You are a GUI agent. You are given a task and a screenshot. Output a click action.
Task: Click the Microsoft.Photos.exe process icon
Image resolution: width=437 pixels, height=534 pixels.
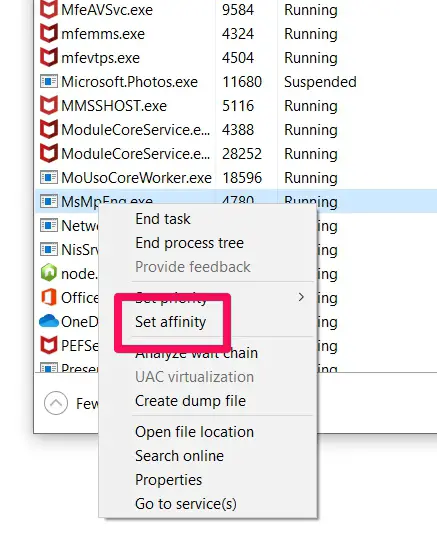click(49, 82)
